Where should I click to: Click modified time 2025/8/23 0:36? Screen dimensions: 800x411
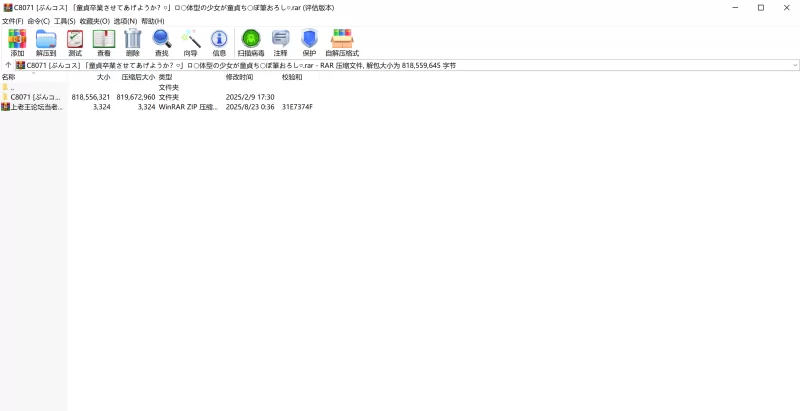pyautogui.click(x=250, y=107)
